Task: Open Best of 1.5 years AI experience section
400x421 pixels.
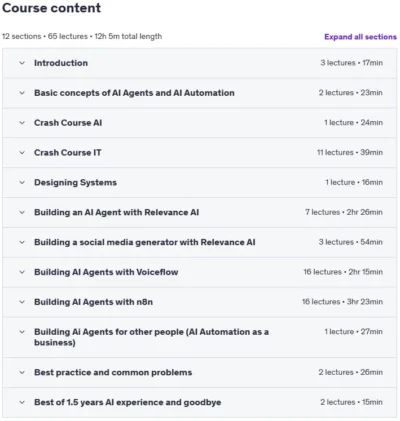Action: [x=128, y=402]
